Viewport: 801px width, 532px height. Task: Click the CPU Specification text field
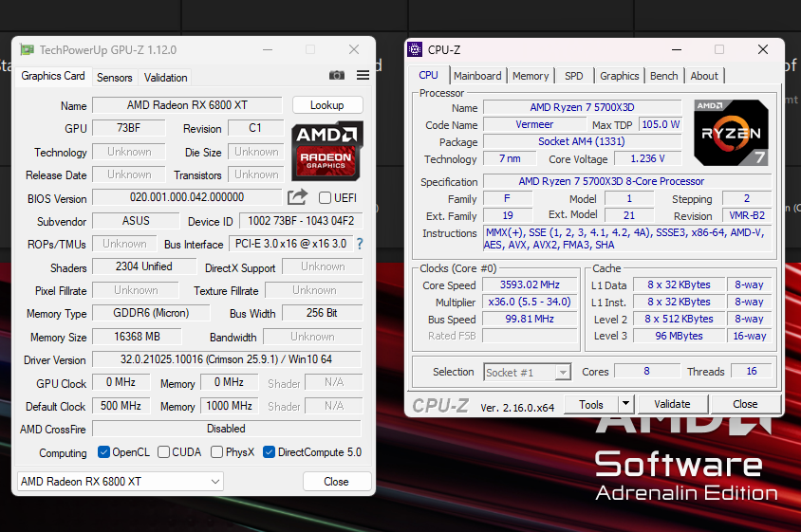pos(626,181)
